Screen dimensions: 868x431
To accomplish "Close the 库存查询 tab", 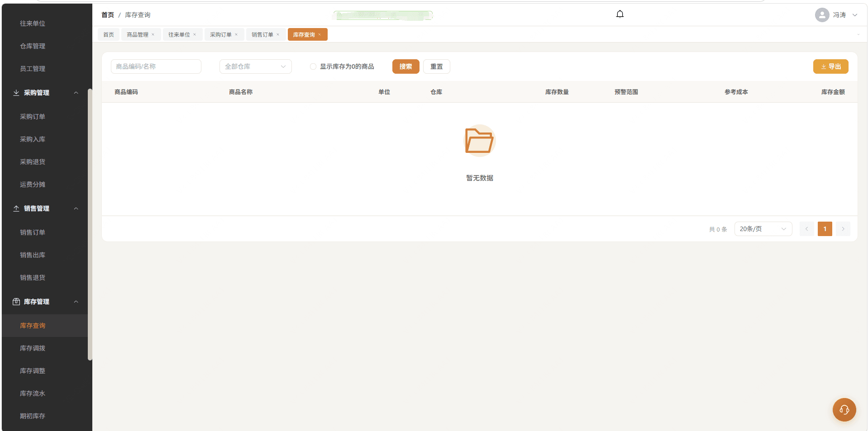I will (320, 34).
